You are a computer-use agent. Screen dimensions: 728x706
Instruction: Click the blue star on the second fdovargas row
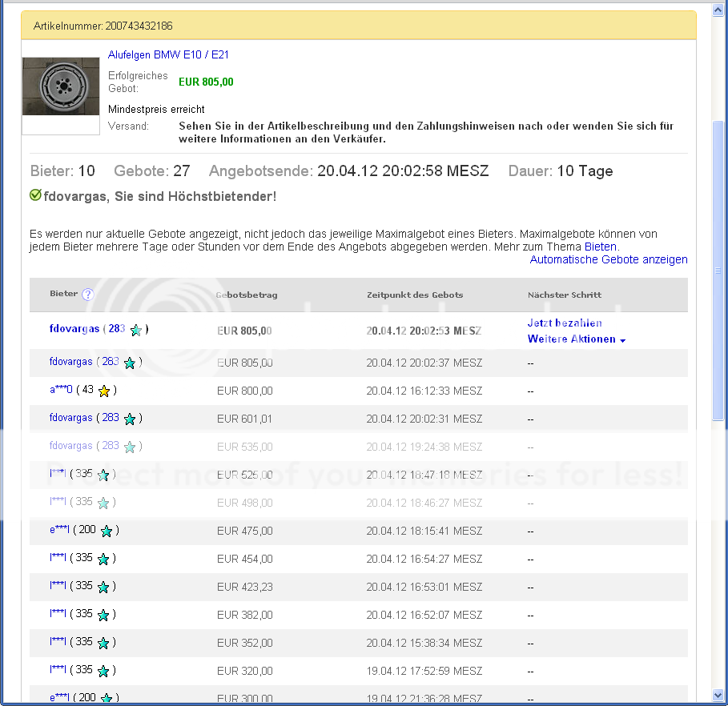(130, 363)
